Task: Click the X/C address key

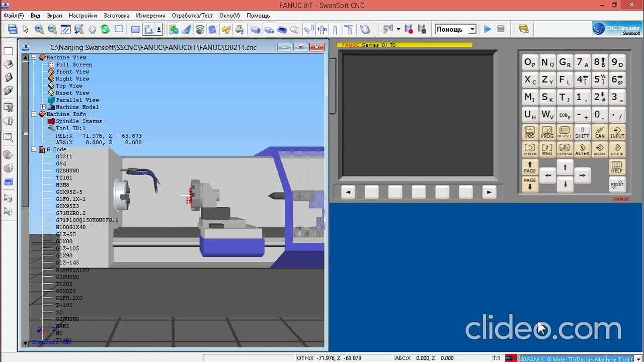Action: click(x=530, y=80)
